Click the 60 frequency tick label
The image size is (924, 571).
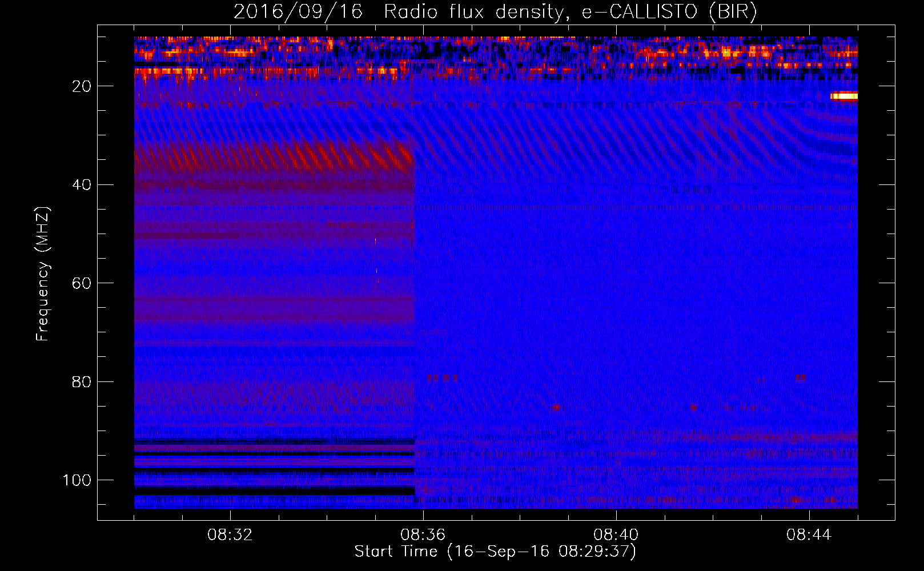(82, 283)
